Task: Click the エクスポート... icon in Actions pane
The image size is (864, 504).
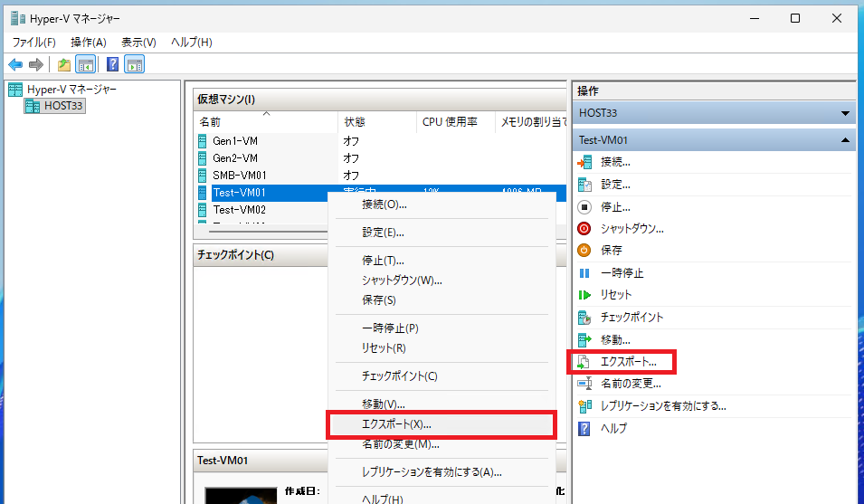Action: pyautogui.click(x=584, y=362)
